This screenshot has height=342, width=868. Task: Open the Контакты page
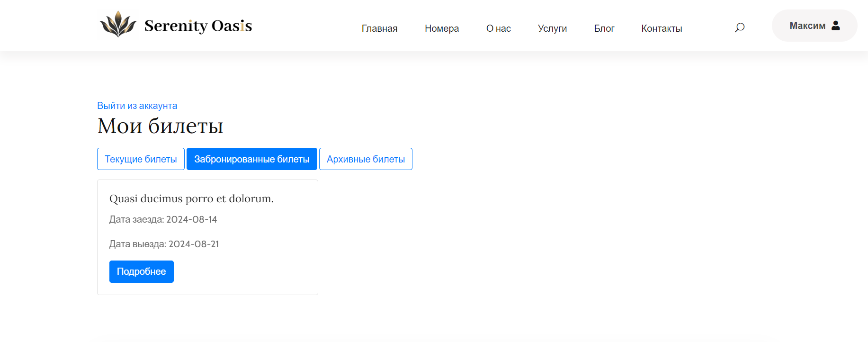click(x=661, y=28)
